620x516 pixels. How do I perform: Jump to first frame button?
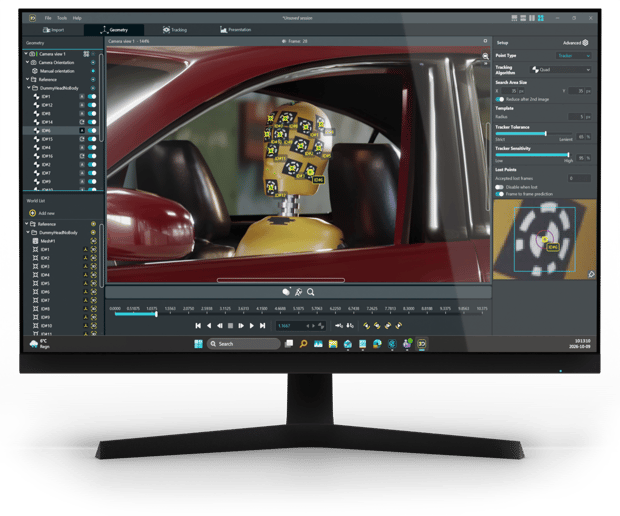[x=198, y=326]
